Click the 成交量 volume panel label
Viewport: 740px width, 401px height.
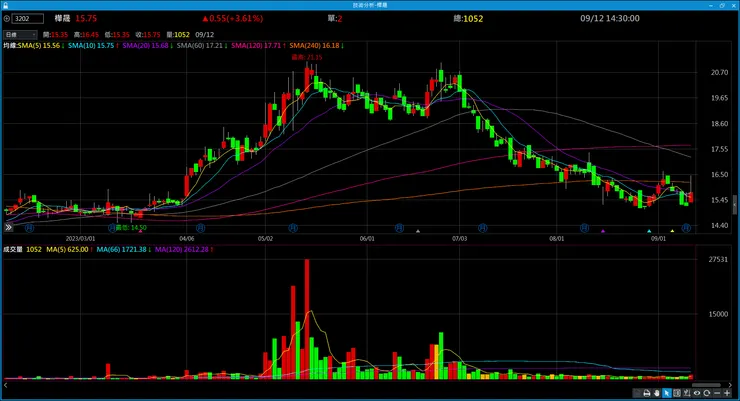[13, 249]
